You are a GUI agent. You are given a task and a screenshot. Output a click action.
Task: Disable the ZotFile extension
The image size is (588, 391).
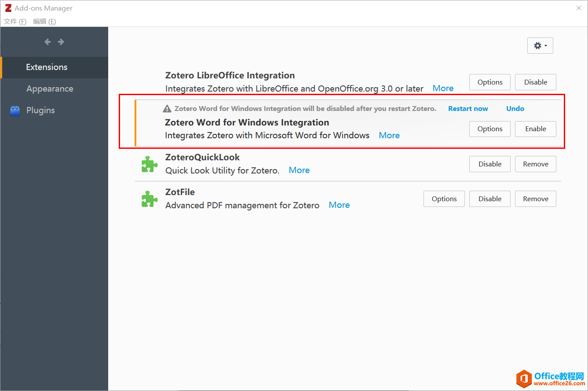click(490, 199)
